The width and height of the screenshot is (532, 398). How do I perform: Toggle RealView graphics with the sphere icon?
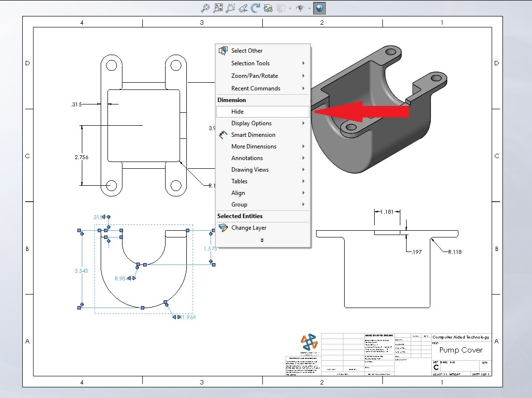pos(319,8)
